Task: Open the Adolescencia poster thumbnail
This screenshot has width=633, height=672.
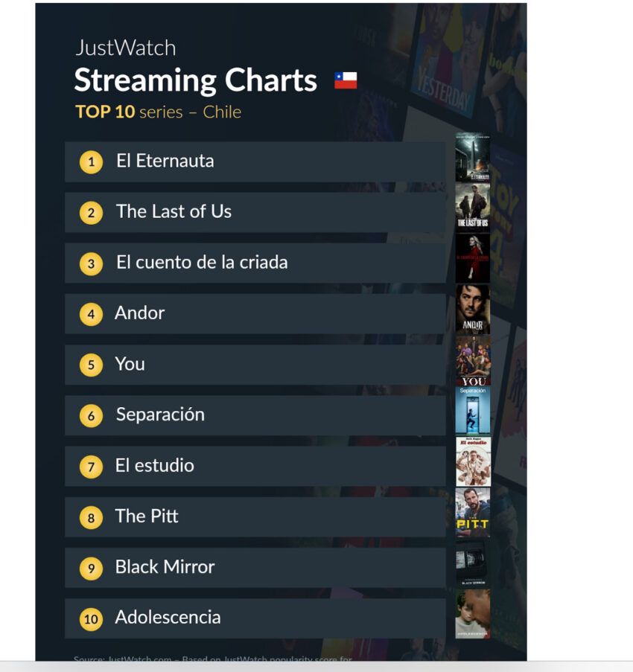Action: point(473,614)
